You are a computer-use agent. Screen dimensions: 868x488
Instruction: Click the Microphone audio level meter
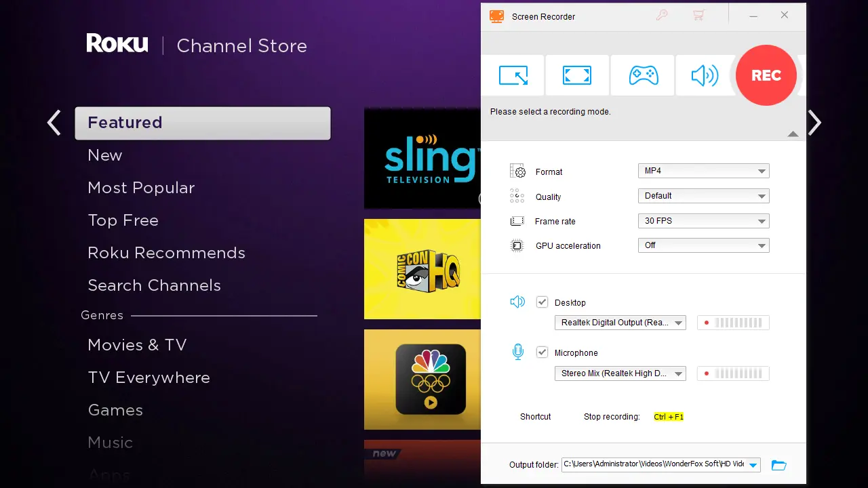tap(733, 373)
